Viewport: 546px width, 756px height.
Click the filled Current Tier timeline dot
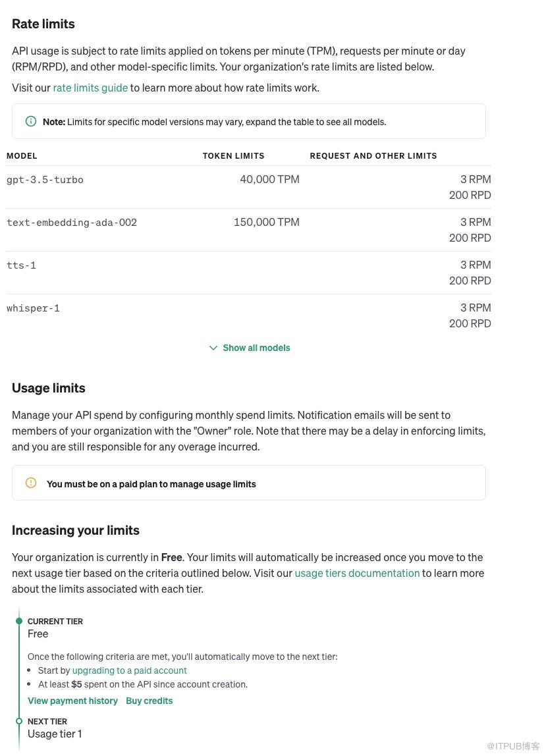point(19,621)
